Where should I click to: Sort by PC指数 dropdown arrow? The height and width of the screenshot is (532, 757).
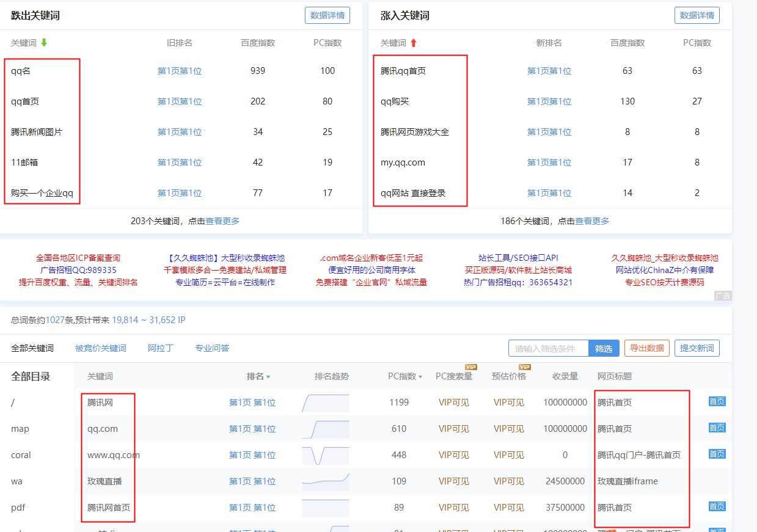pos(420,377)
